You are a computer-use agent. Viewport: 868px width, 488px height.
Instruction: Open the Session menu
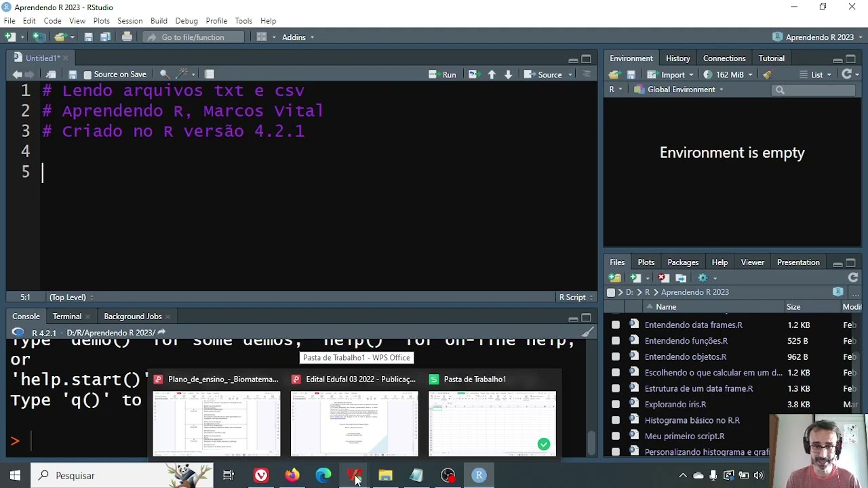coord(130,21)
